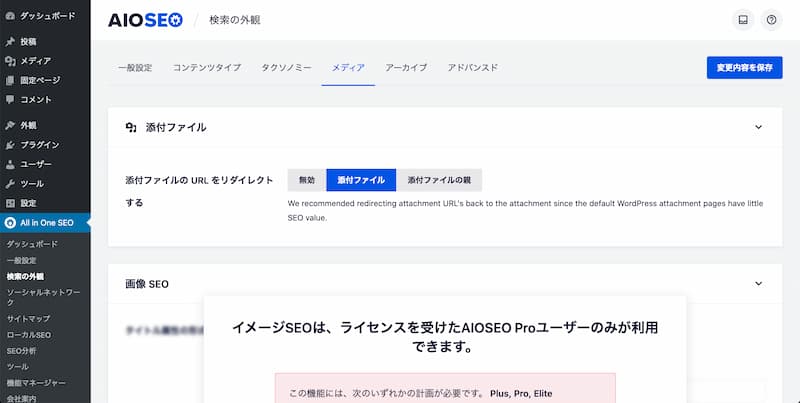Open AIOSEO submenu 検索の外観
The image size is (800, 403).
coord(25,276)
